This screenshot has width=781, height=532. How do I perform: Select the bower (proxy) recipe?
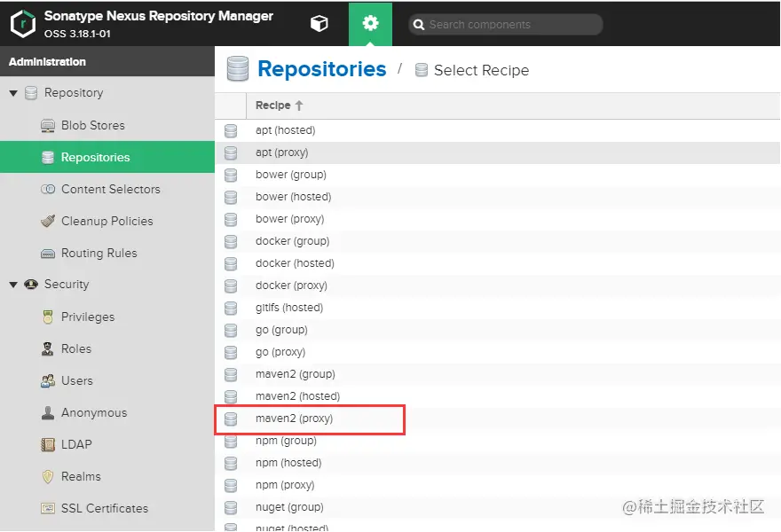tap(498, 219)
